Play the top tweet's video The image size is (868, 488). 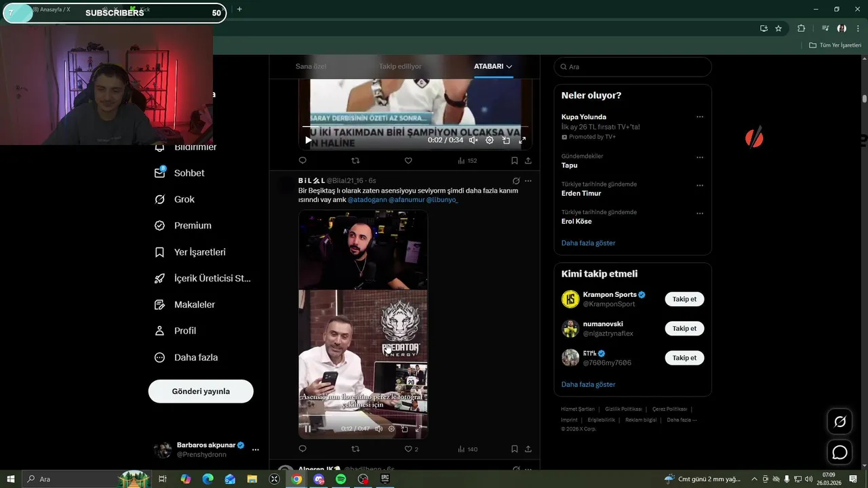tap(308, 140)
